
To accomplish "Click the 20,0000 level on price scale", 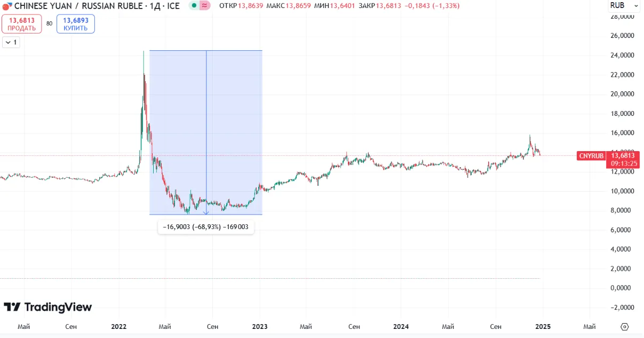I will [622, 94].
